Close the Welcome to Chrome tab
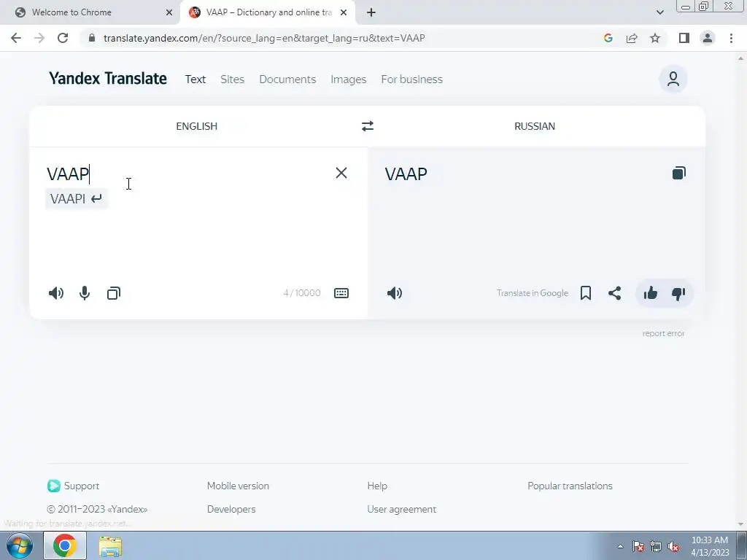This screenshot has width=747, height=560. pos(169,12)
